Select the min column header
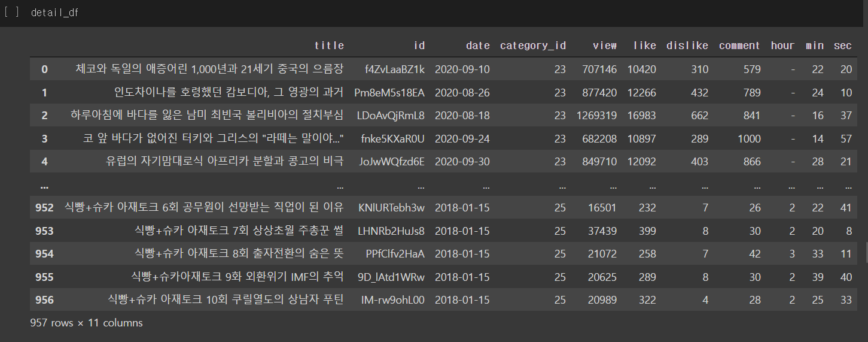 point(815,46)
